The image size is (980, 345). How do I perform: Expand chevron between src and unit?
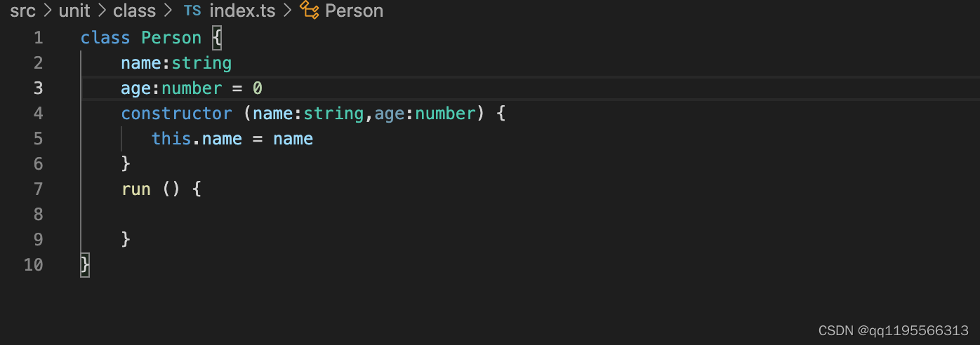[x=48, y=11]
